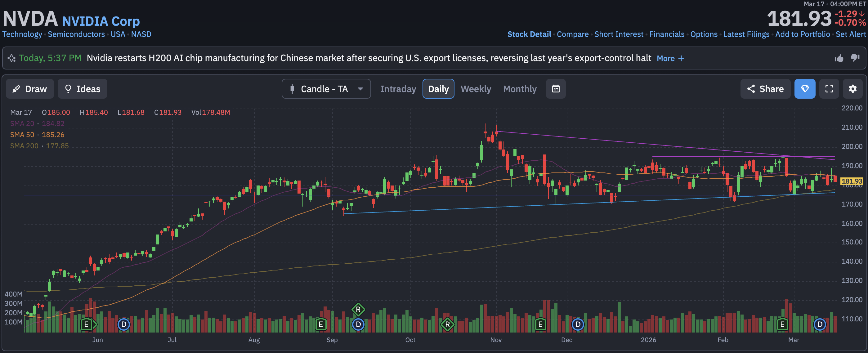Screen dimensions: 868x353
Task: Switch chart to Intraday timeframe
Action: [398, 89]
